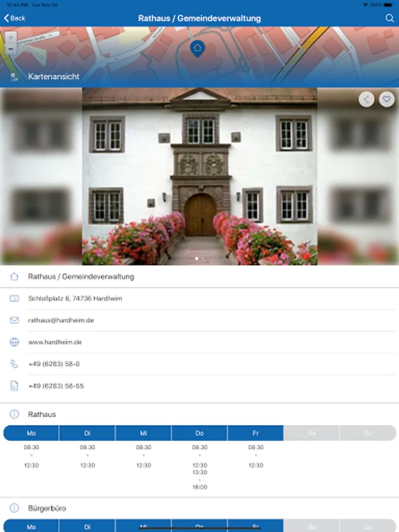Go back using the Back button
Viewport: 399px width, 532px height.
pos(15,18)
